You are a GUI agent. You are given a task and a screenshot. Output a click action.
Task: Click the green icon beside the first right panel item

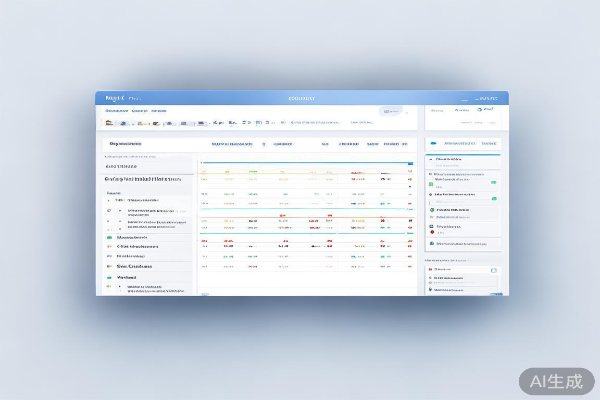pos(432,184)
